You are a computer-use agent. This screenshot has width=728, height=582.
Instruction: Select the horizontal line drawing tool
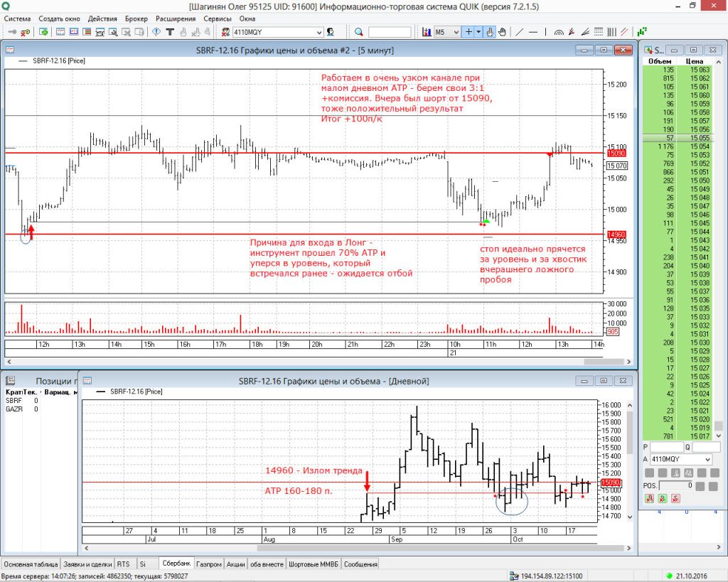[x=533, y=32]
